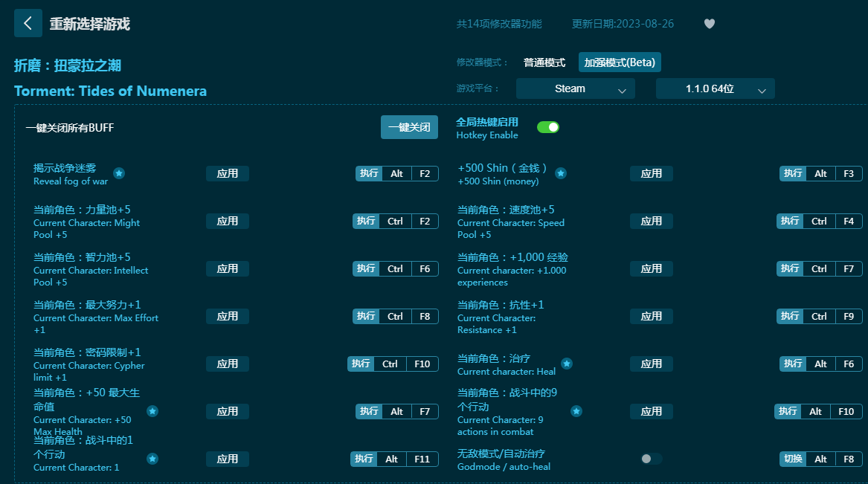Image resolution: width=868 pixels, height=484 pixels.
Task: Apply 1 action in combat
Action: [228, 459]
